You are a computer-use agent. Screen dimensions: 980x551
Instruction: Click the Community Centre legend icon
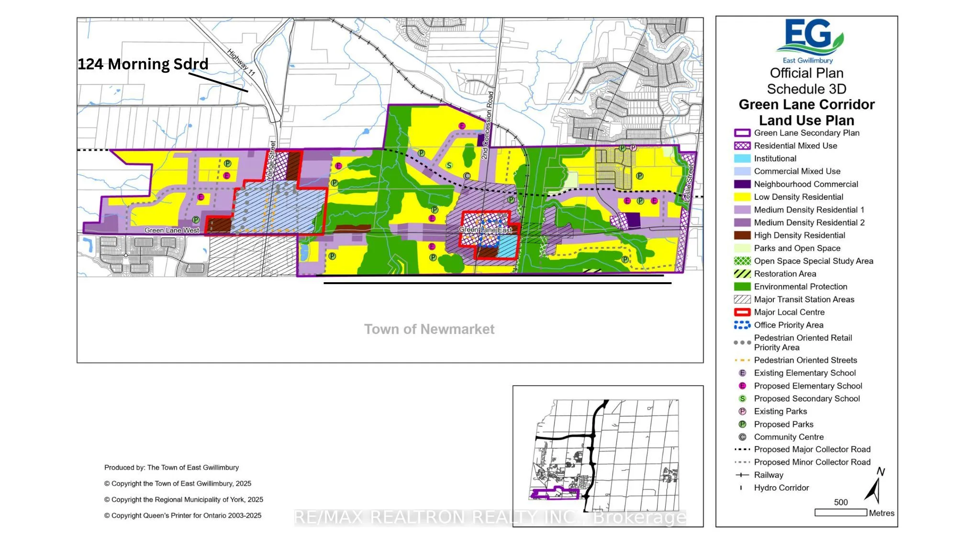pos(742,437)
